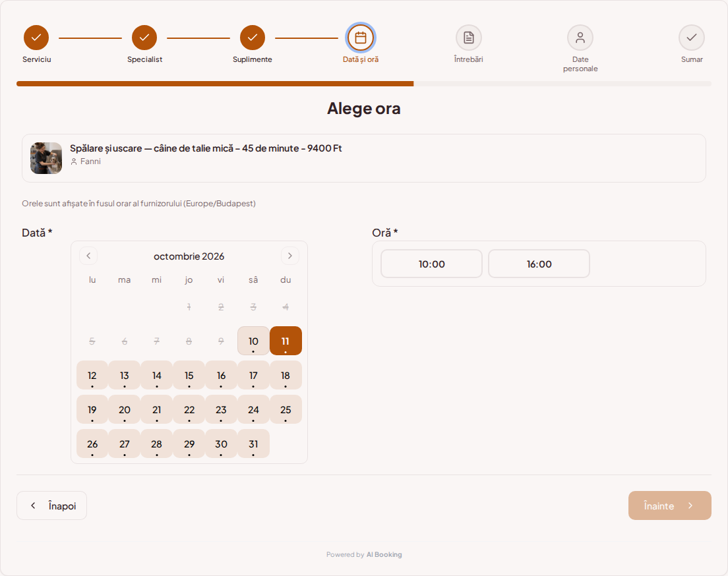
Task: Choose October 19 in the calendar
Action: pos(92,409)
